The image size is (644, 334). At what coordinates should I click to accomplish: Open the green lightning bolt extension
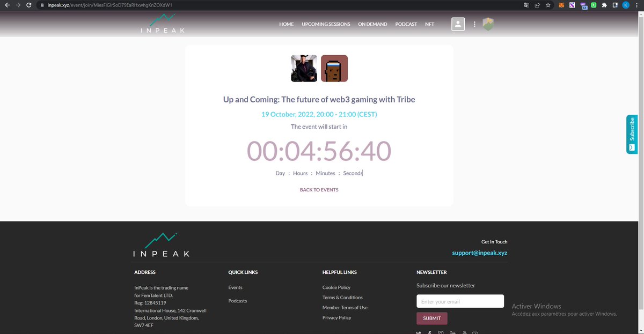(594, 5)
